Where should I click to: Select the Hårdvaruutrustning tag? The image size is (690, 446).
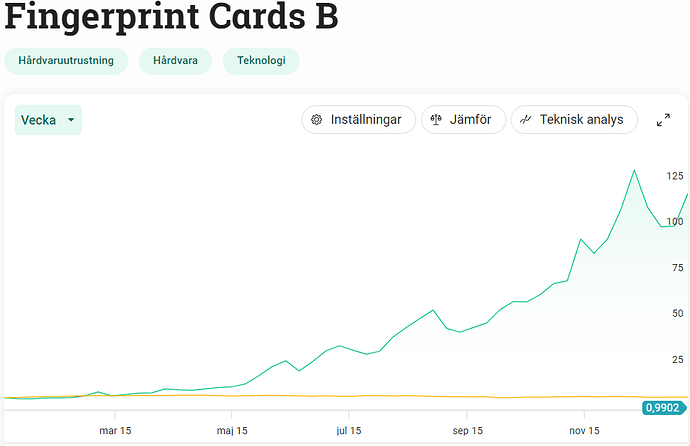coord(66,61)
